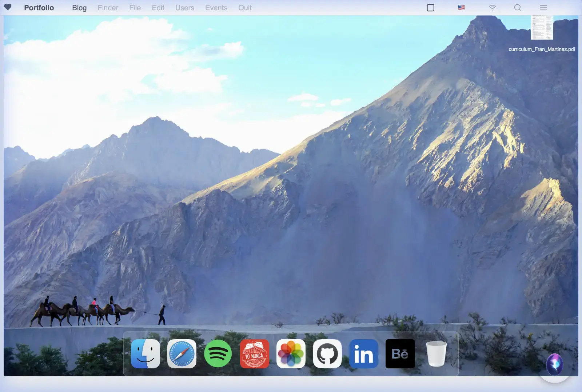Screen dimensions: 582x392
Task: Open the Blog menu item
Action: click(x=79, y=8)
